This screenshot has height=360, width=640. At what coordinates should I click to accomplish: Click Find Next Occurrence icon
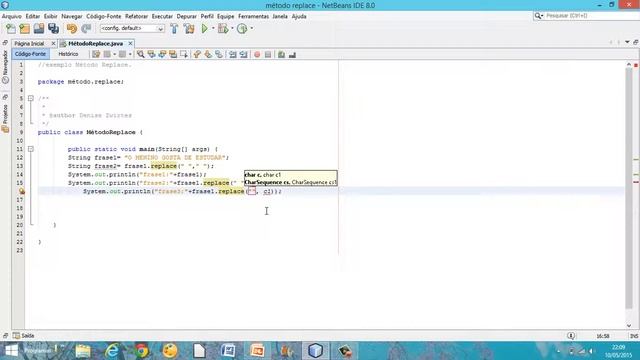pos(162,54)
